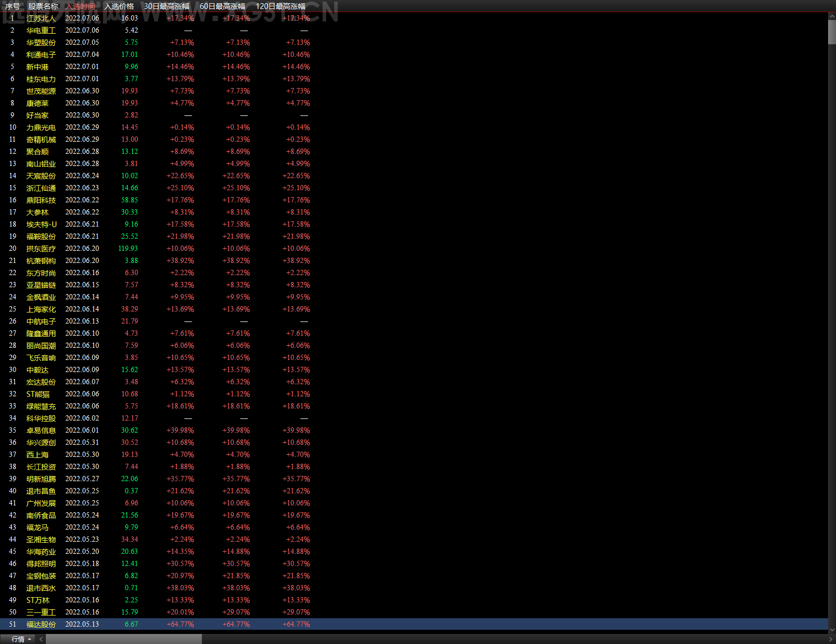Select stock 明新旭腾
836x644 pixels.
point(41,479)
